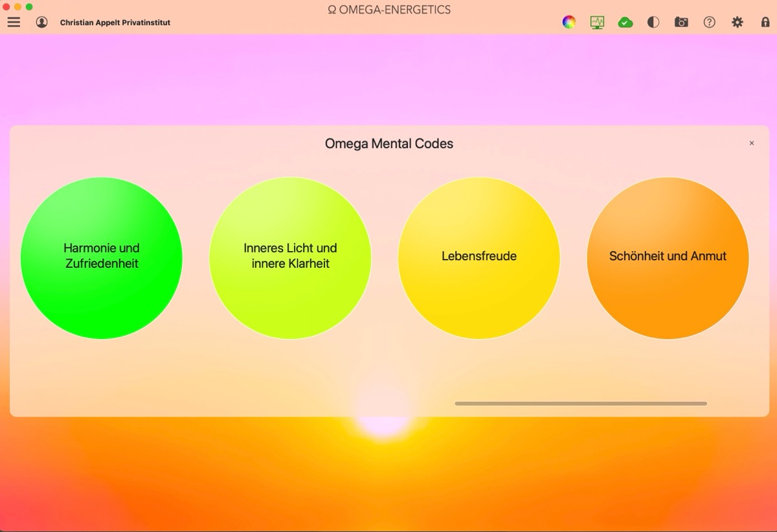Click the camera screenshot icon

(x=681, y=22)
